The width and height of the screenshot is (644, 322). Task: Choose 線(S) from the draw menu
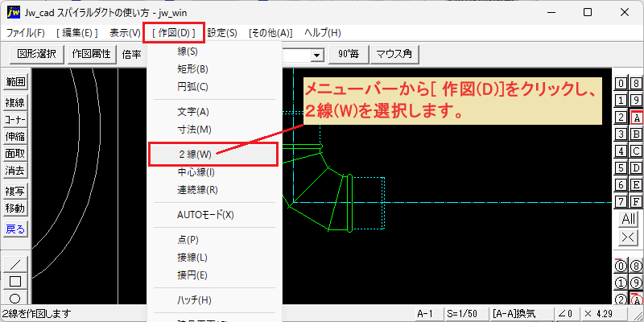point(214,52)
